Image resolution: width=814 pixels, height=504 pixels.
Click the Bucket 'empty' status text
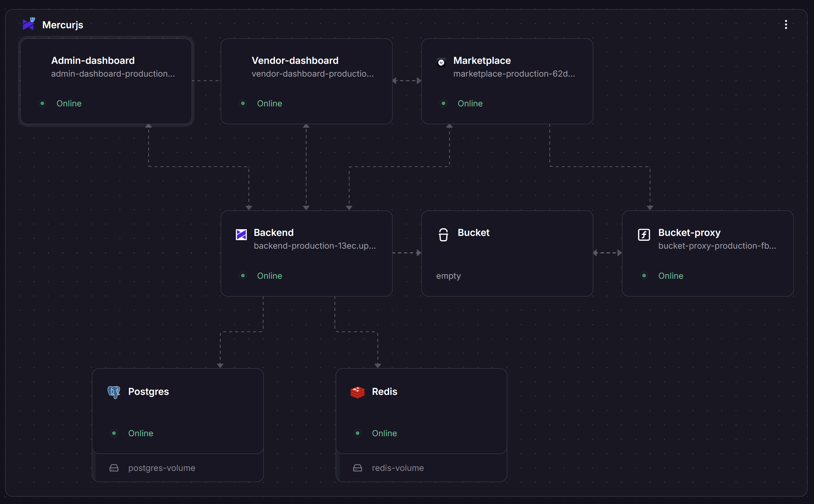coord(448,276)
